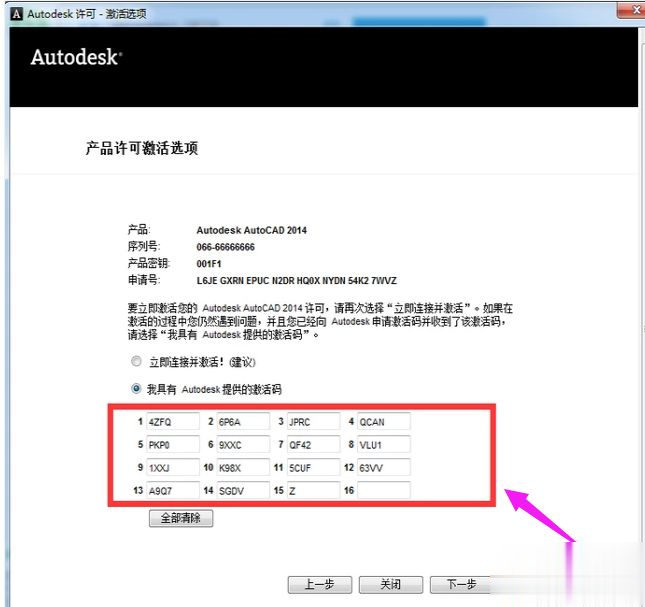Go back with the 上一步 button

[x=320, y=584]
